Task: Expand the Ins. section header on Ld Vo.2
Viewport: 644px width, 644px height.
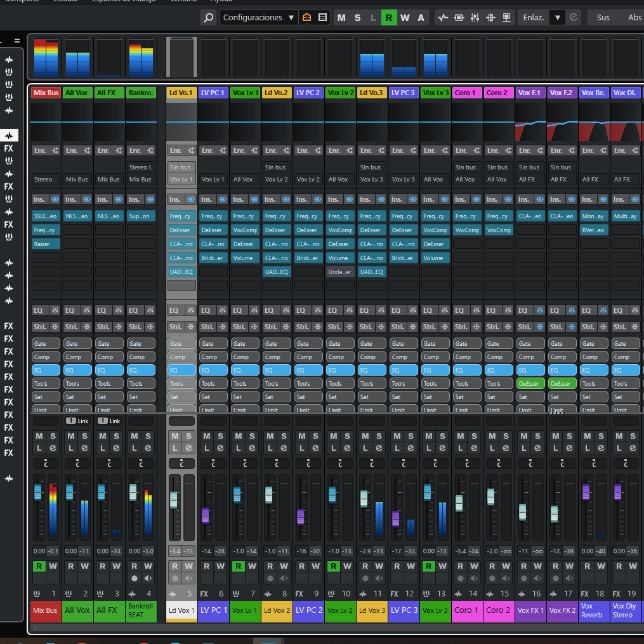Action: click(x=271, y=199)
